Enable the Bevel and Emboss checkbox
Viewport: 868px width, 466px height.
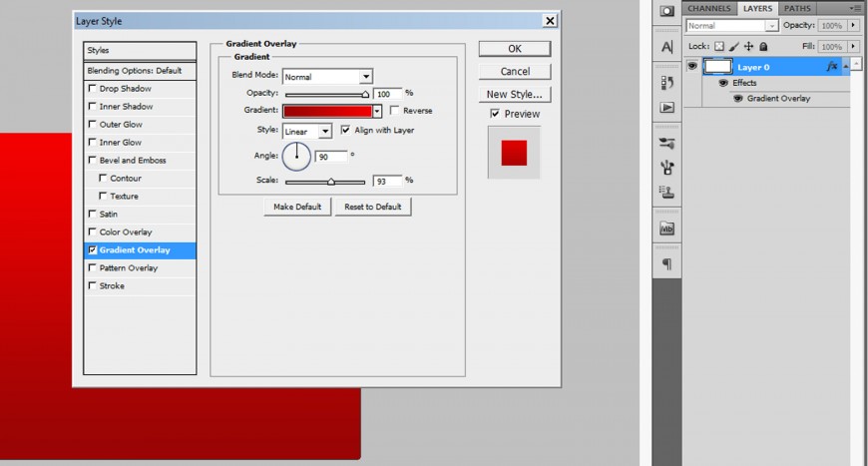93,160
